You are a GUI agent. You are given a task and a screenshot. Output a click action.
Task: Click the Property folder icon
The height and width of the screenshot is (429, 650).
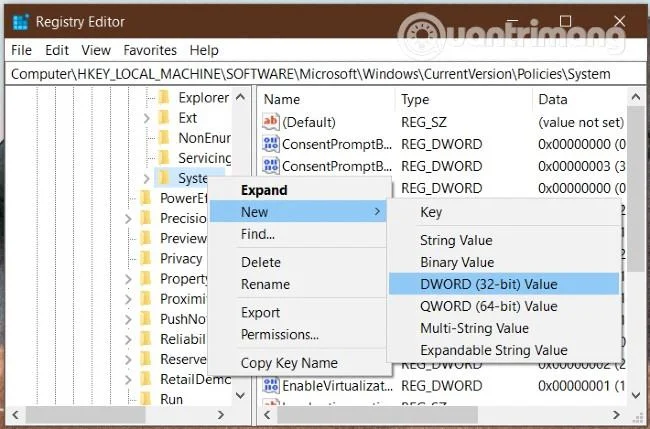click(x=146, y=279)
